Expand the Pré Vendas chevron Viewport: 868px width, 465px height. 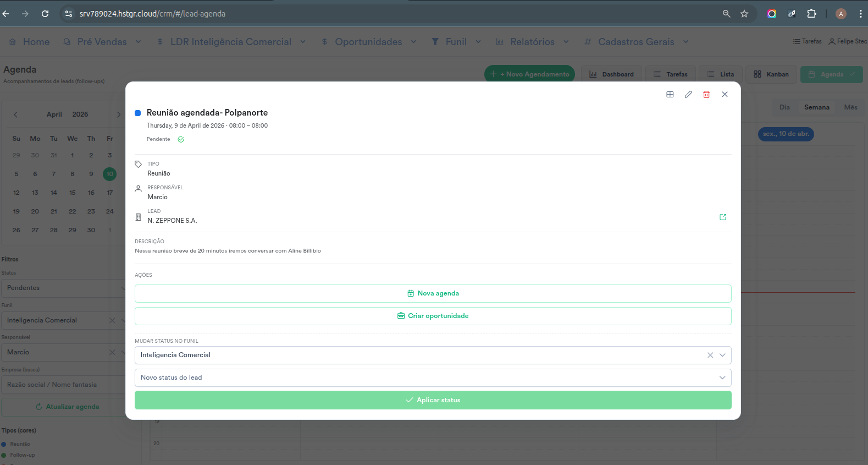(x=139, y=42)
